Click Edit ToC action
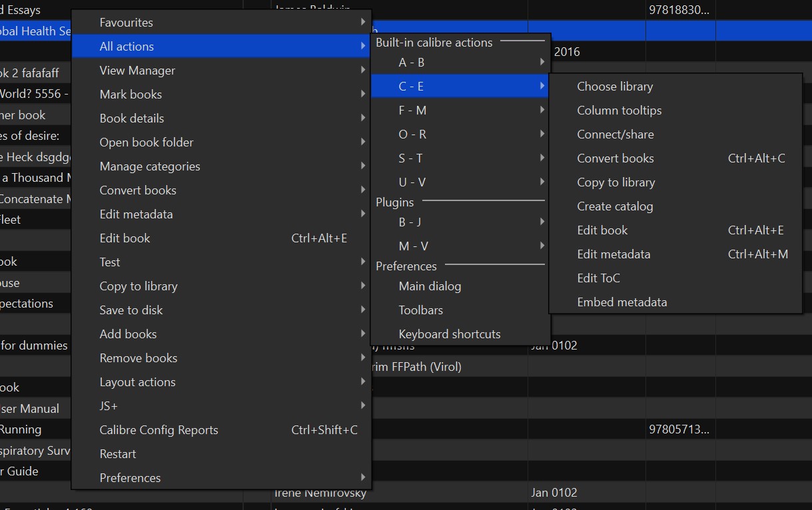The image size is (812, 510). coord(598,278)
